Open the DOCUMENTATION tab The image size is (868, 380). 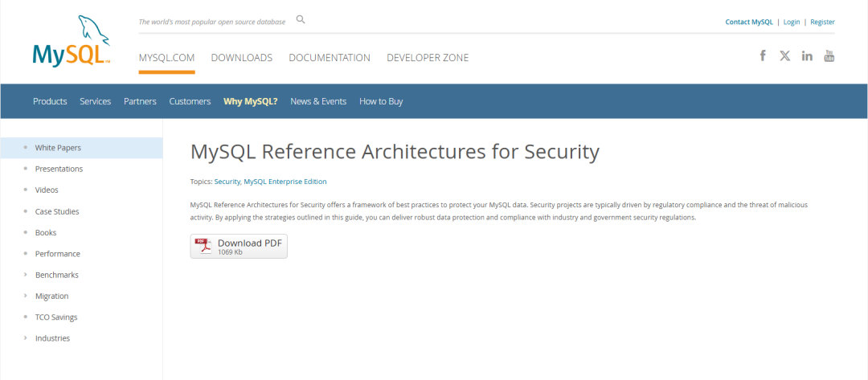pos(330,58)
